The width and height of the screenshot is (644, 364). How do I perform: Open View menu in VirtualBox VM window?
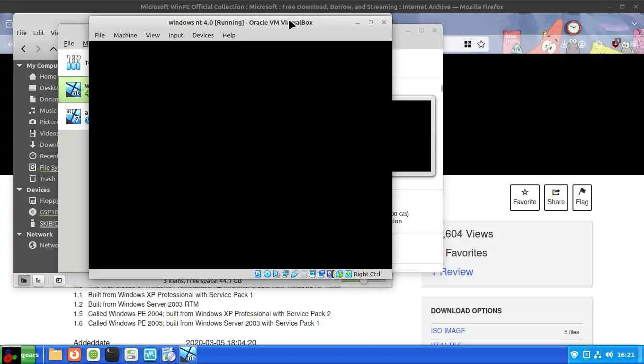pyautogui.click(x=152, y=35)
